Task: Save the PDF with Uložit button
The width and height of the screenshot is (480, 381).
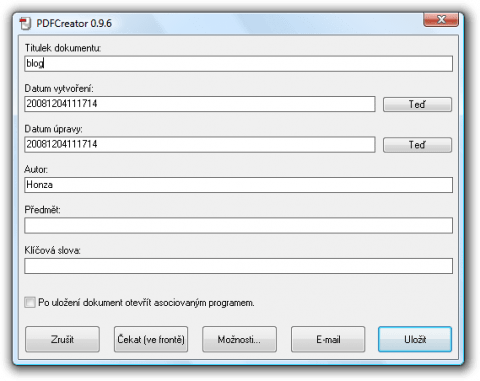Action: point(415,339)
